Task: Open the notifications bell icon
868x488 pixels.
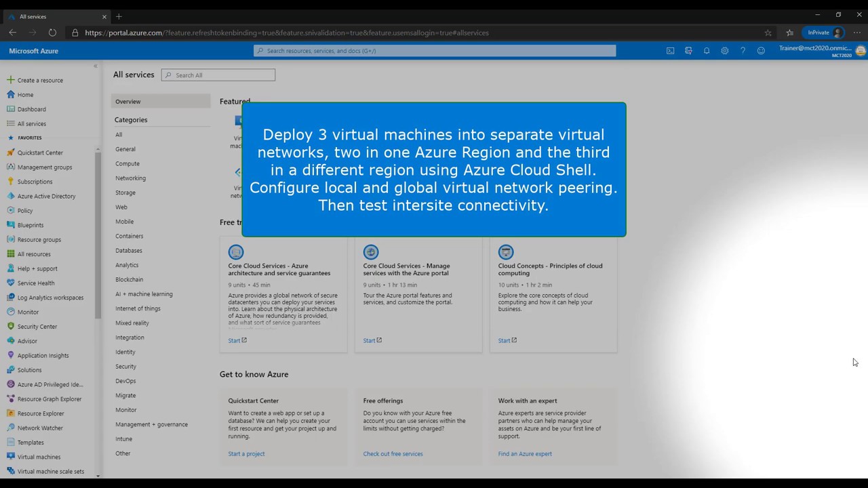Action: point(707,51)
